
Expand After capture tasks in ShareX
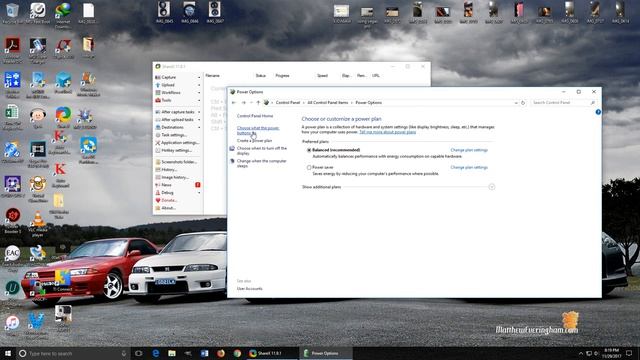pyautogui.click(x=178, y=112)
